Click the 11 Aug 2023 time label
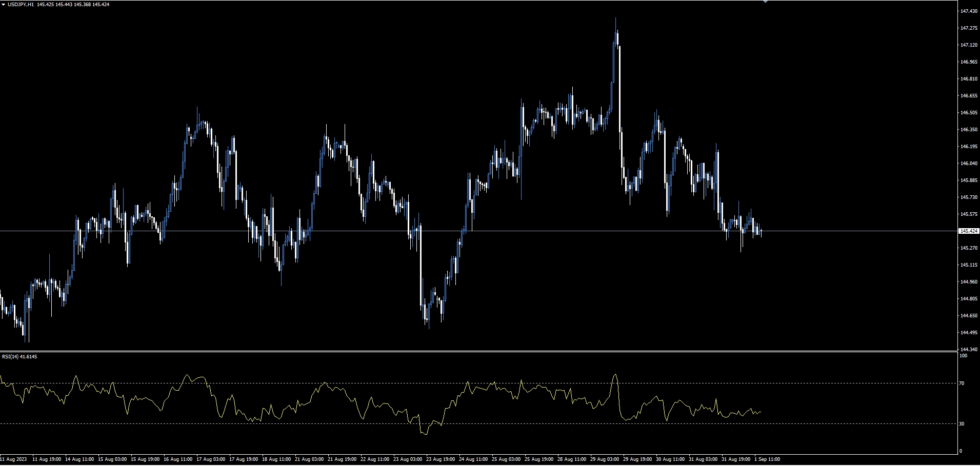 [14, 459]
